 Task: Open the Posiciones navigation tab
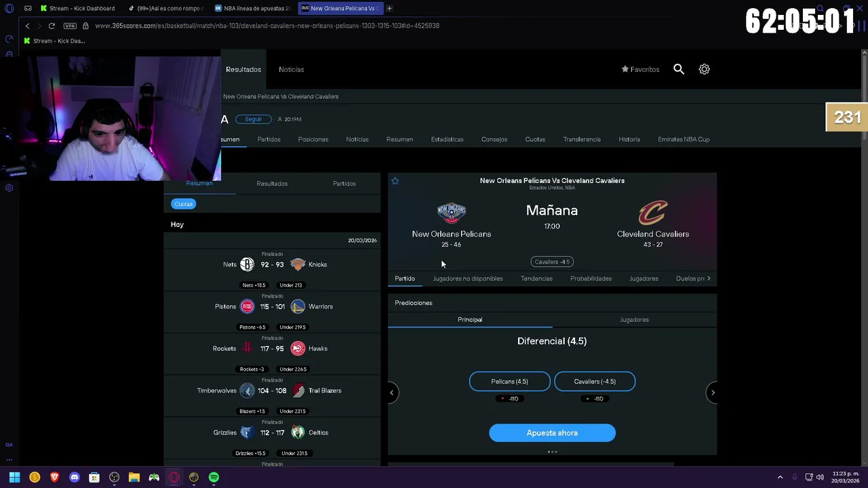[x=313, y=140]
